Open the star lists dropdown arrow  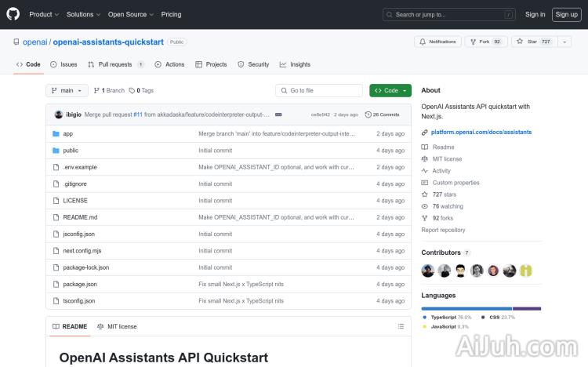click(x=564, y=42)
